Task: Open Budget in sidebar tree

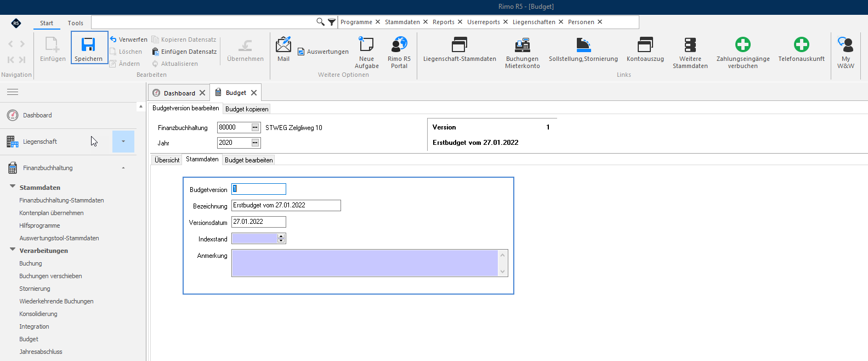Action: pos(29,339)
